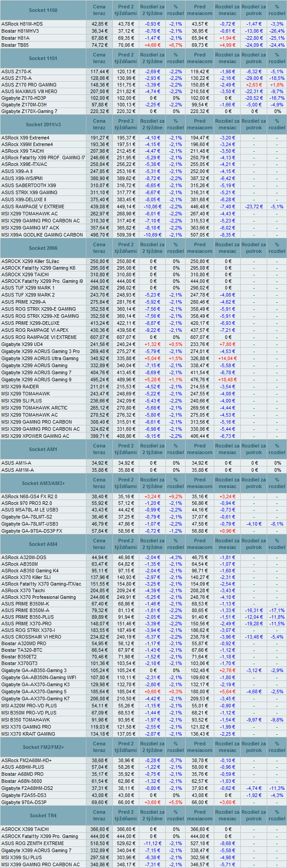The image size is (287, 868).
Task: Click the Socket 2011/v3 section header
Action: (x=43, y=124)
